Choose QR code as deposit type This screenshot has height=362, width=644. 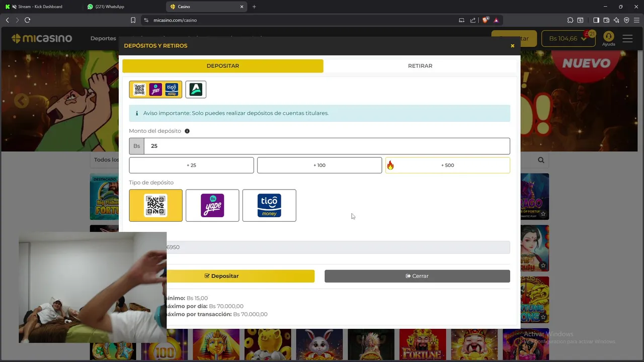(155, 205)
